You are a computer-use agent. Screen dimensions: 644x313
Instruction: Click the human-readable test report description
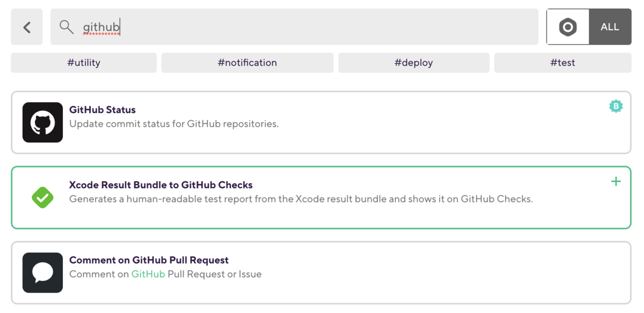coord(301,199)
